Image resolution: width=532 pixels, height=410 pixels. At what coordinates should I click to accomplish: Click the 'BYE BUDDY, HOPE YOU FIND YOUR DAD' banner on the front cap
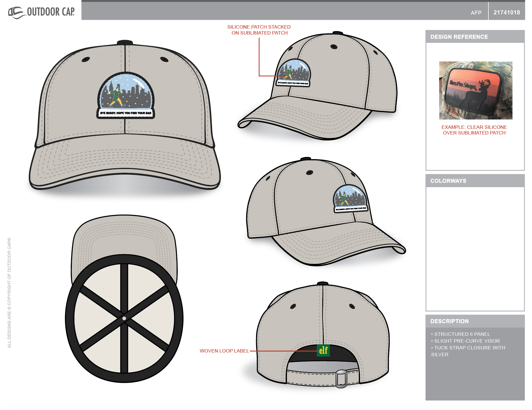tap(126, 113)
